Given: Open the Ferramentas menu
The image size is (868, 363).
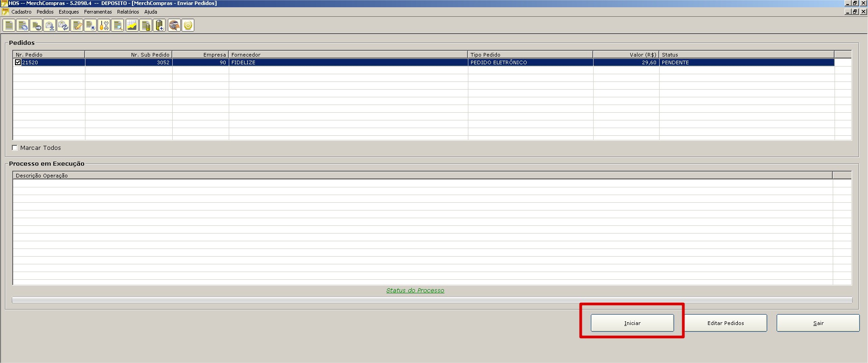Looking at the screenshot, I should (x=98, y=12).
